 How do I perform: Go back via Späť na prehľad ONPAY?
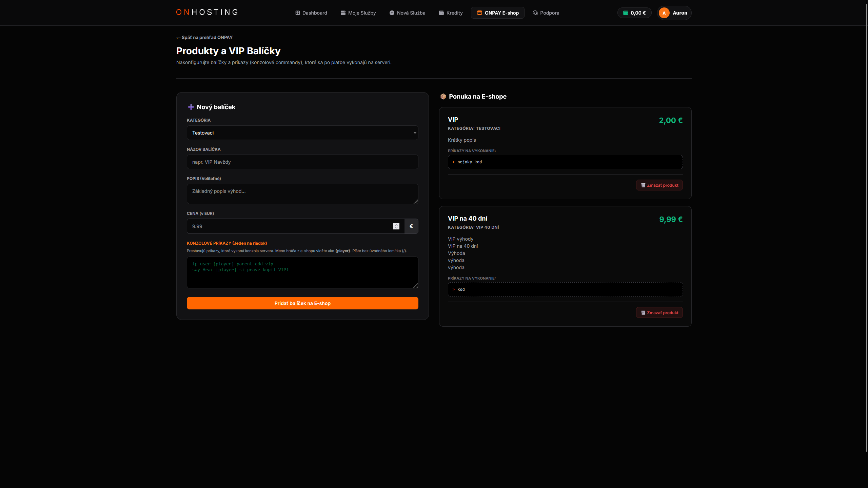click(204, 37)
